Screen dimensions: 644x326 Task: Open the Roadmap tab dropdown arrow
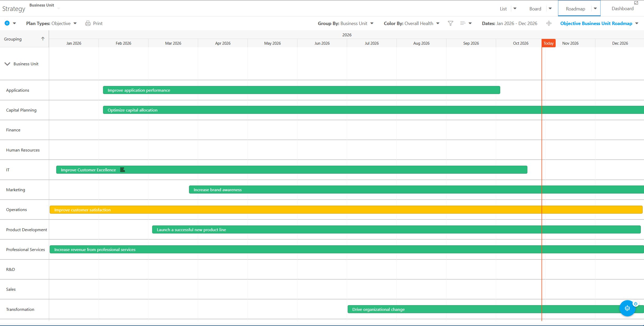[595, 9]
